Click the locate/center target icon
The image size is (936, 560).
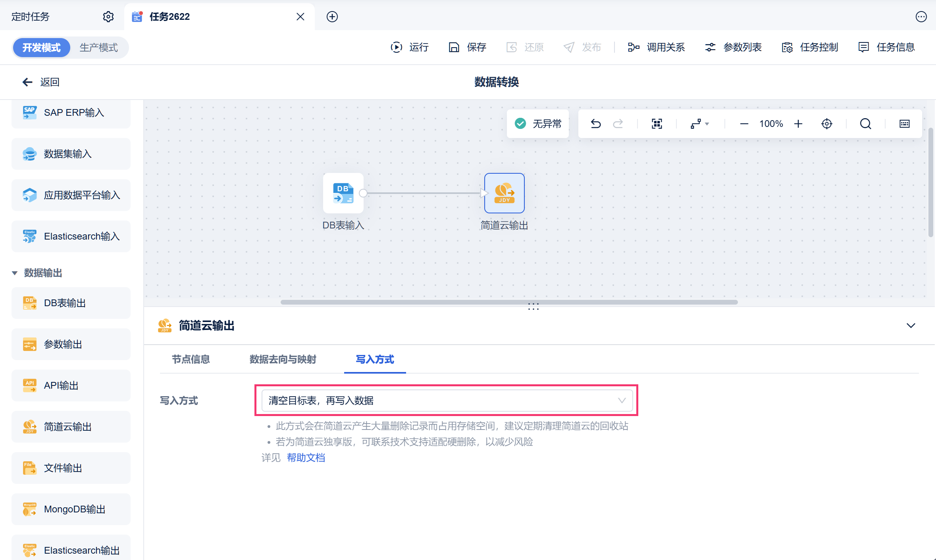click(x=826, y=124)
